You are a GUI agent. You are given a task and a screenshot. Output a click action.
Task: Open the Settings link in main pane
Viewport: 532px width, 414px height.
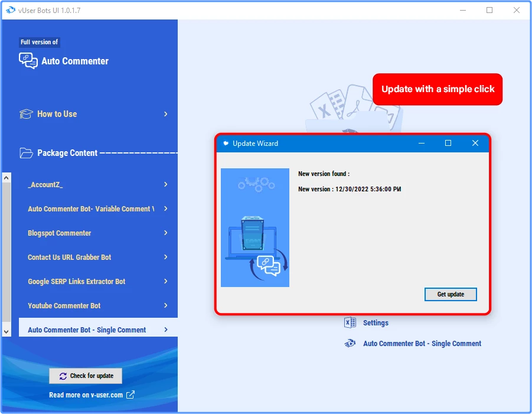tap(376, 322)
